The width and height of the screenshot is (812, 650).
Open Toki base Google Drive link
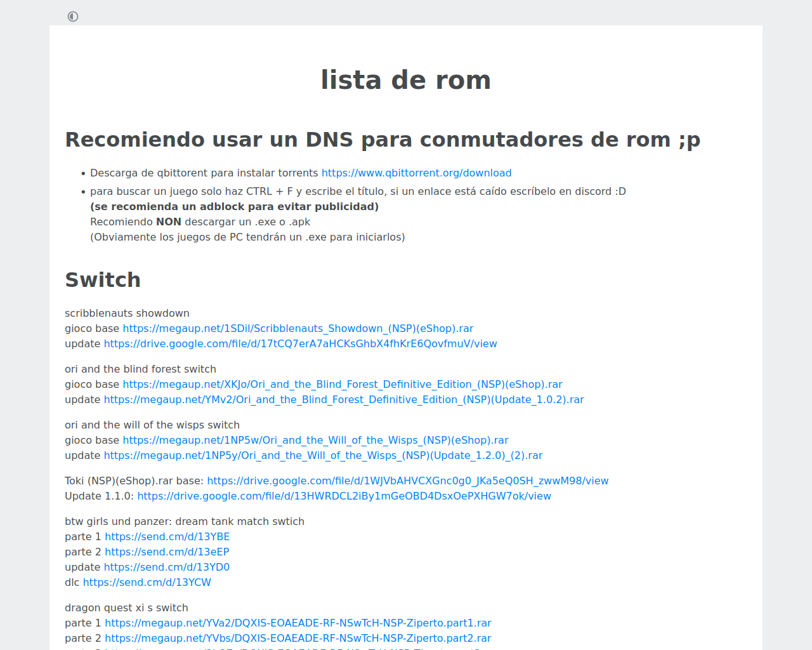click(408, 481)
